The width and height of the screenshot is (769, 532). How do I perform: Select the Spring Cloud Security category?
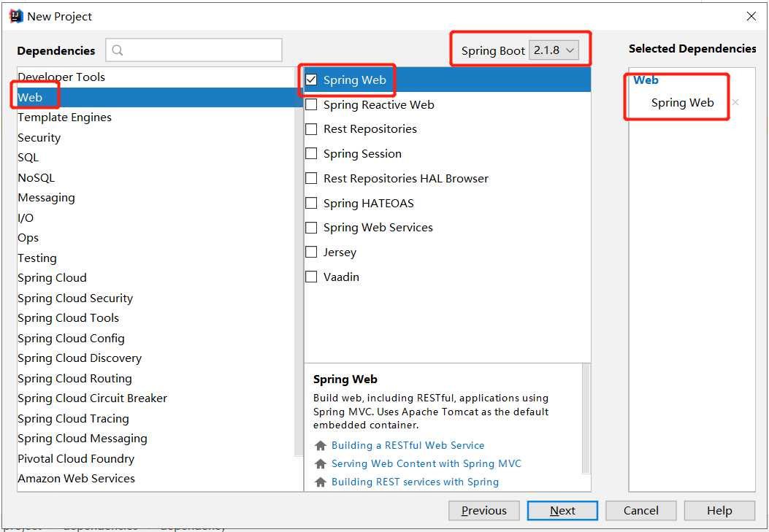pyautogui.click(x=156, y=298)
